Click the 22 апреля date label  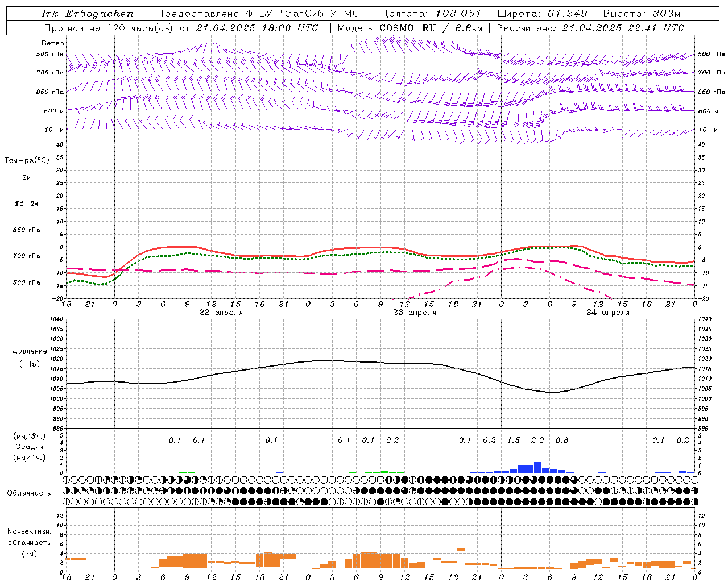click(x=221, y=313)
